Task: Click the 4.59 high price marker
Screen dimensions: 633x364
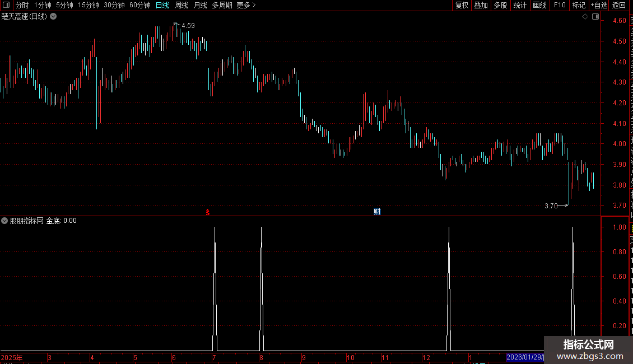Action: (188, 25)
